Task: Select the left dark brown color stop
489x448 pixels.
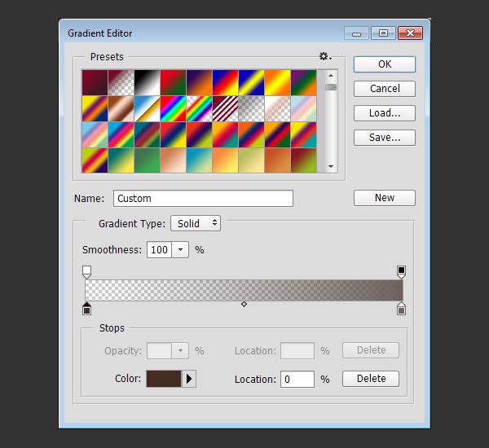Action: [x=86, y=309]
